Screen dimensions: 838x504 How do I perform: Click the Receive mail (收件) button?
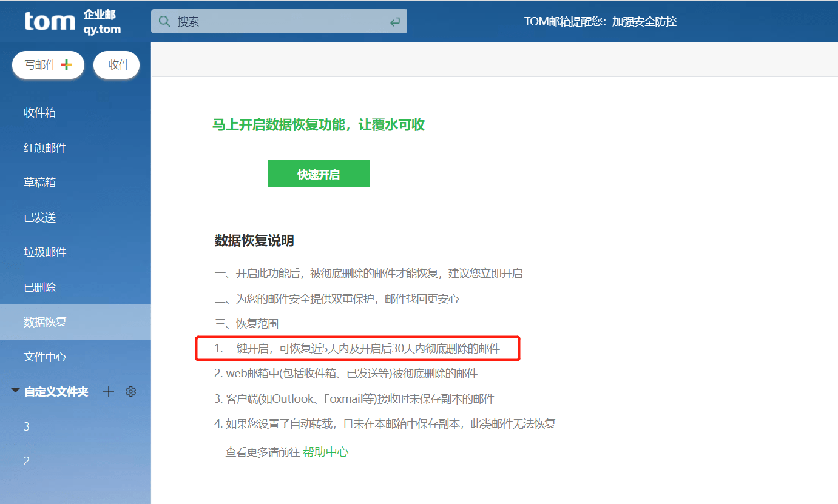tap(117, 64)
